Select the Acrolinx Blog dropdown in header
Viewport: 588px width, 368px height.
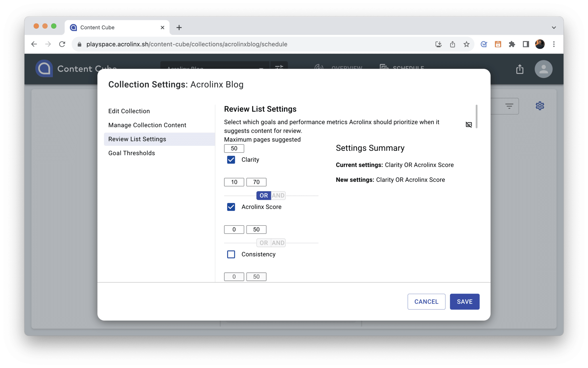click(x=214, y=68)
